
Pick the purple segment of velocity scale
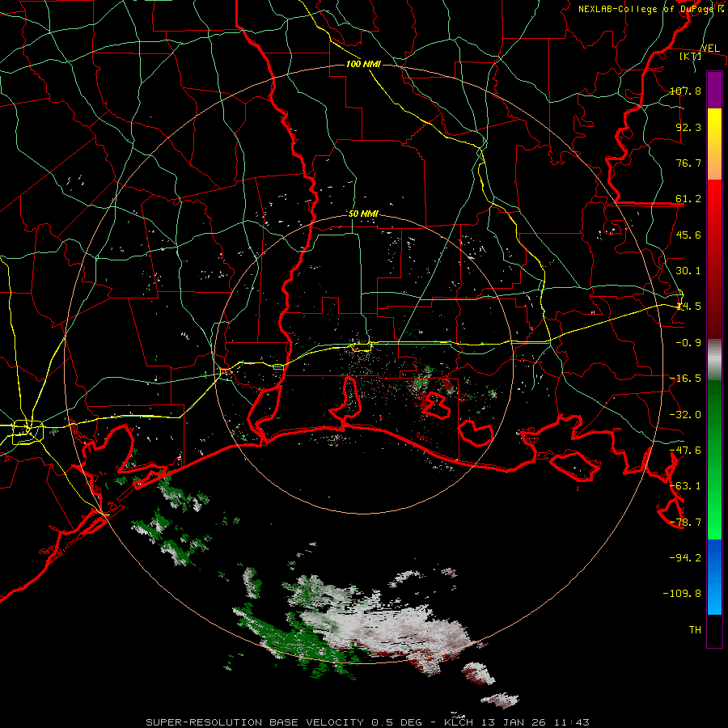(x=714, y=90)
